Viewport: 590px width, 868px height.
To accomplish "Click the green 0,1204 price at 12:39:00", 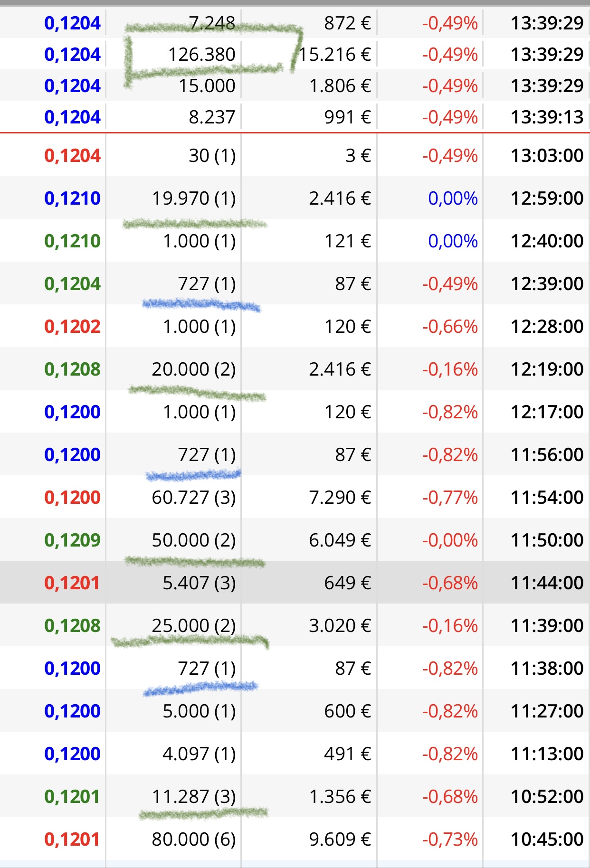I will [72, 283].
